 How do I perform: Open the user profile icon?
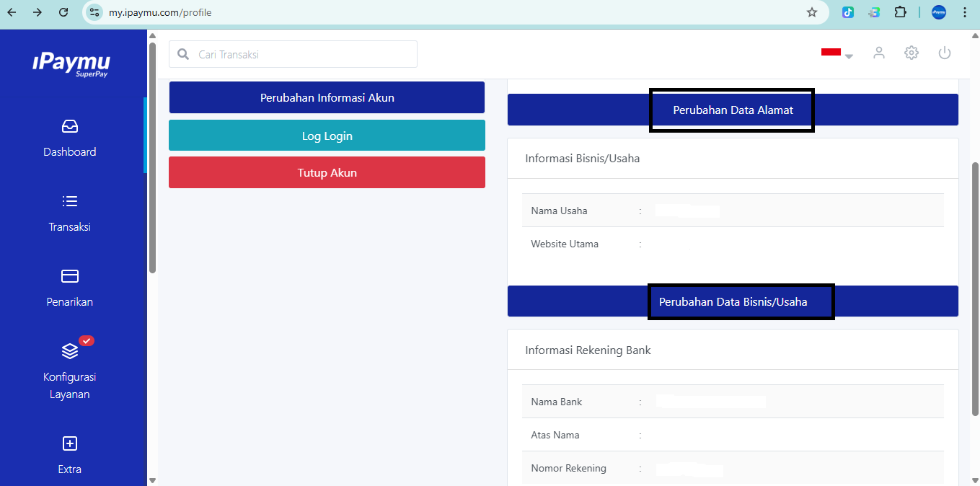[x=878, y=53]
